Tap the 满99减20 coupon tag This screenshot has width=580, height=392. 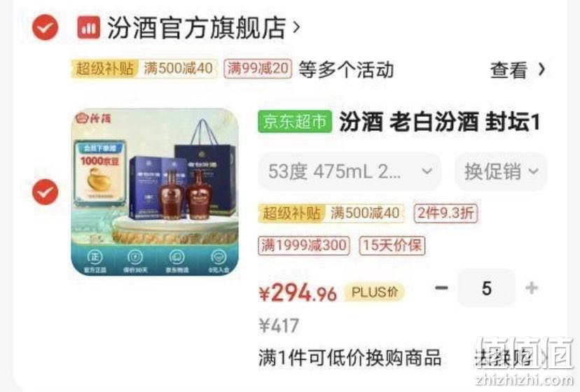point(258,69)
